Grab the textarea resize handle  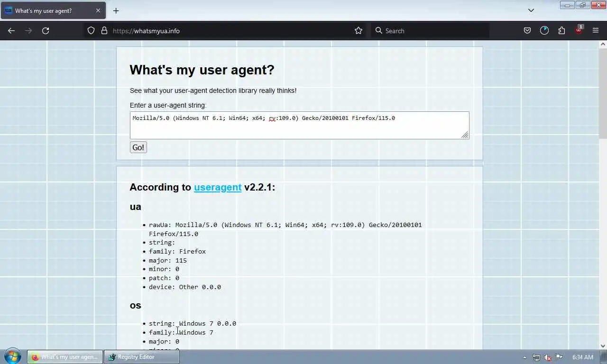click(x=465, y=135)
